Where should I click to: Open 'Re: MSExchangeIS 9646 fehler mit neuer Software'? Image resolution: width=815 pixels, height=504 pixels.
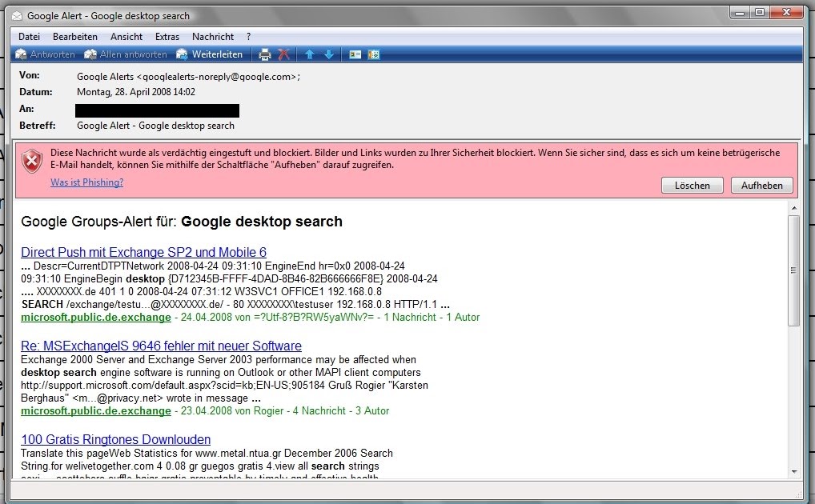pyautogui.click(x=161, y=346)
